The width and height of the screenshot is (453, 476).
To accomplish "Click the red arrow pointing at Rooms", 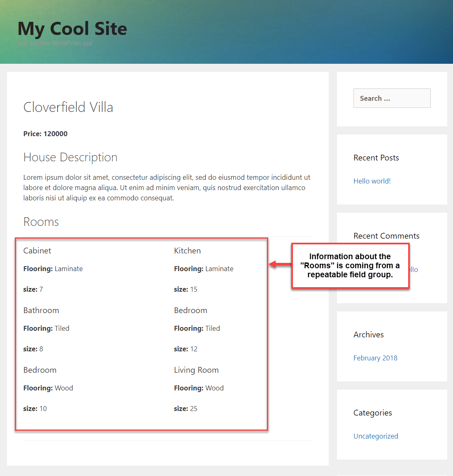I will pyautogui.click(x=280, y=265).
